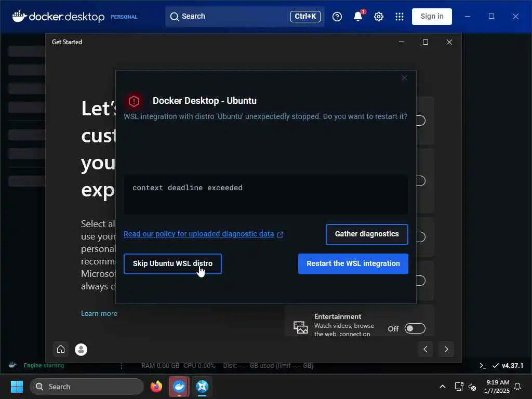Open Docker settings gear icon
The width and height of the screenshot is (532, 399).
click(379, 16)
